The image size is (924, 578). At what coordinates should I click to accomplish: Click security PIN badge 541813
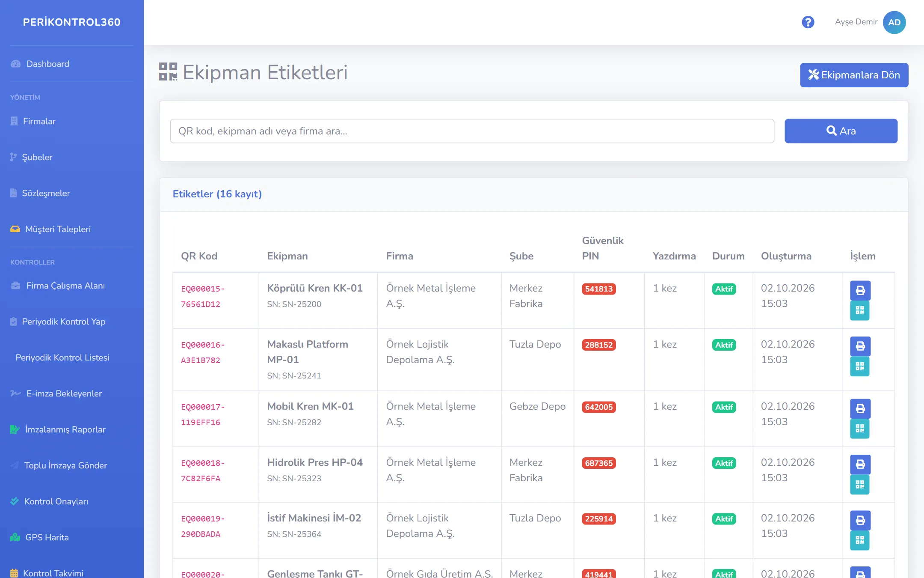pyautogui.click(x=598, y=289)
